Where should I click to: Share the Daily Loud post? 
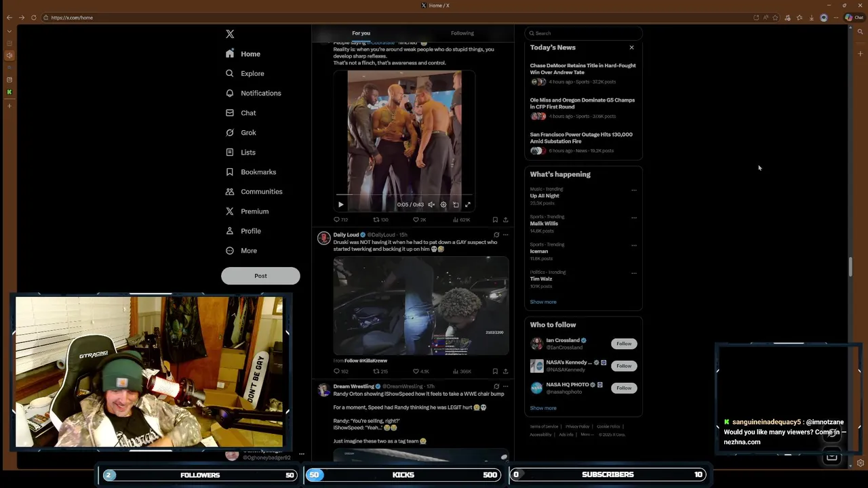[505, 371]
